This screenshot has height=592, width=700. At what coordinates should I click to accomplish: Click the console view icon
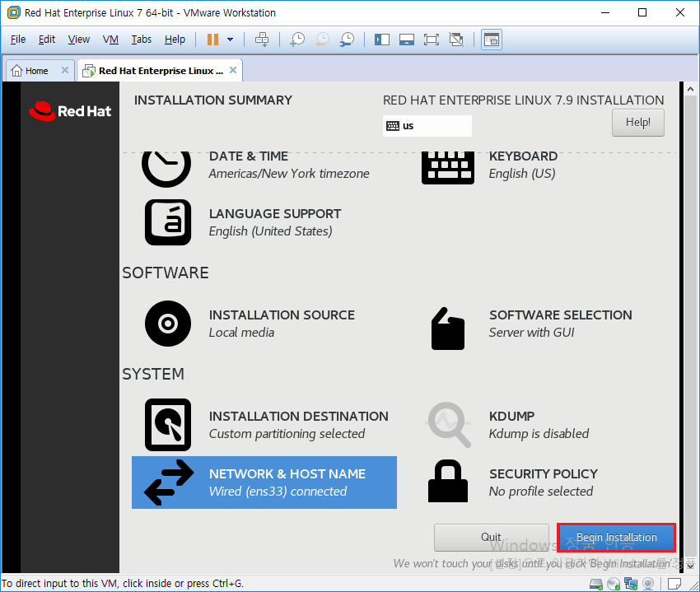(491, 40)
